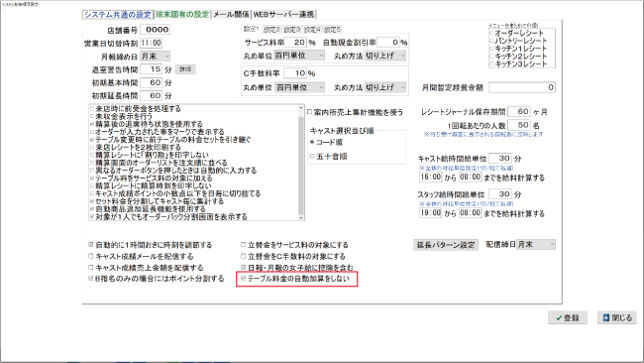
Task: Select the コード順 radio button
Action: [x=312, y=142]
